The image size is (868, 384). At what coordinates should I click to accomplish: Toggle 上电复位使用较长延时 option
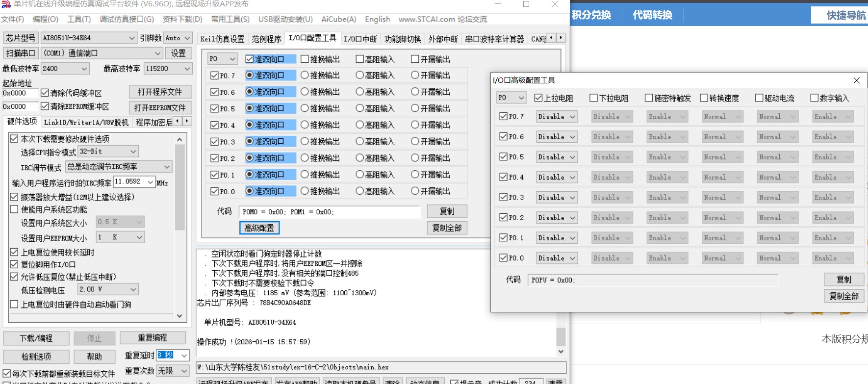coord(14,252)
